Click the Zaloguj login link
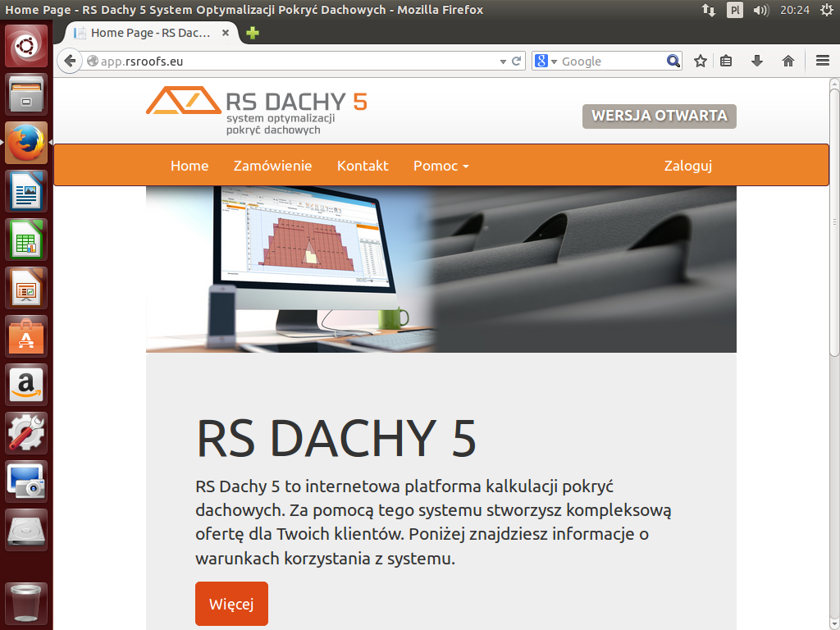The width and height of the screenshot is (840, 630). click(687, 166)
